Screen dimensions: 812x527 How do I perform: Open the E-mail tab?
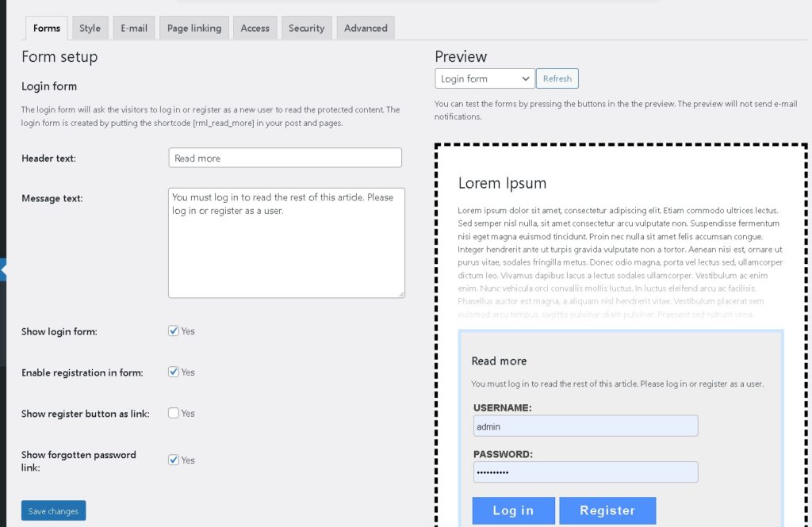[x=134, y=28]
